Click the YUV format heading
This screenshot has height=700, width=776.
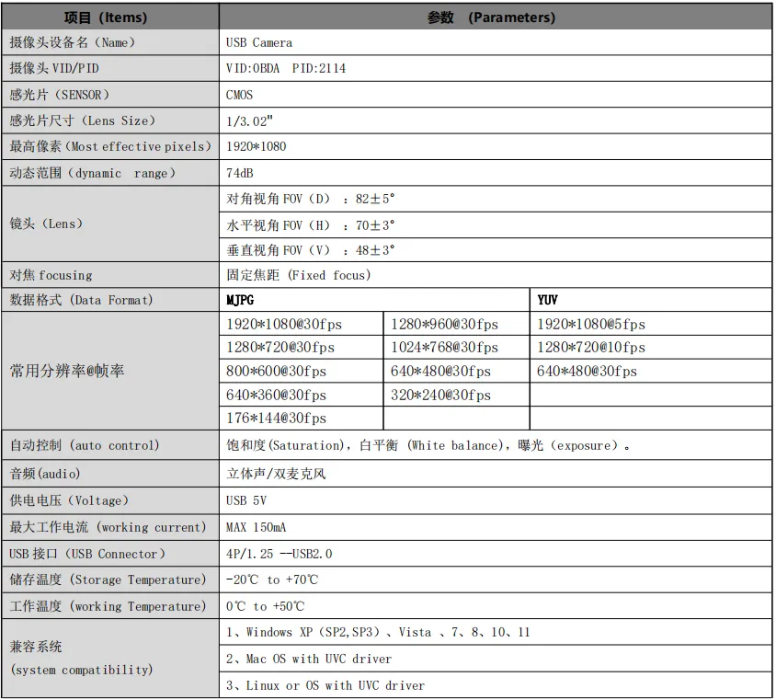pyautogui.click(x=547, y=300)
